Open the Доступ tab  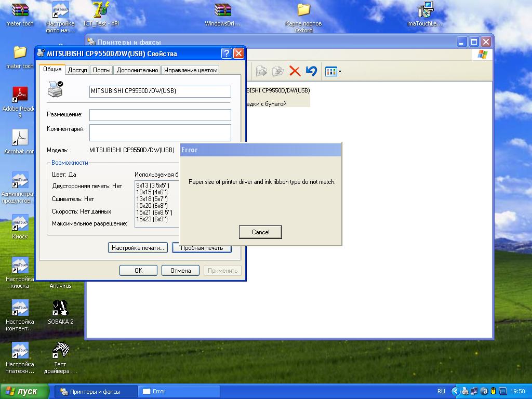tap(77, 70)
